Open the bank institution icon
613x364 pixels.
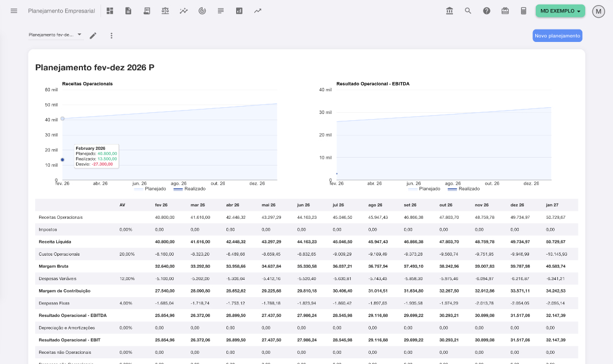[450, 11]
